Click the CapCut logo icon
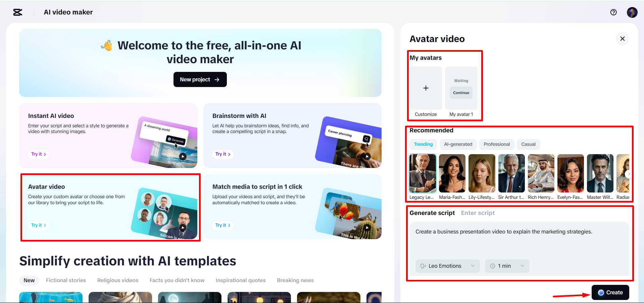 point(17,12)
